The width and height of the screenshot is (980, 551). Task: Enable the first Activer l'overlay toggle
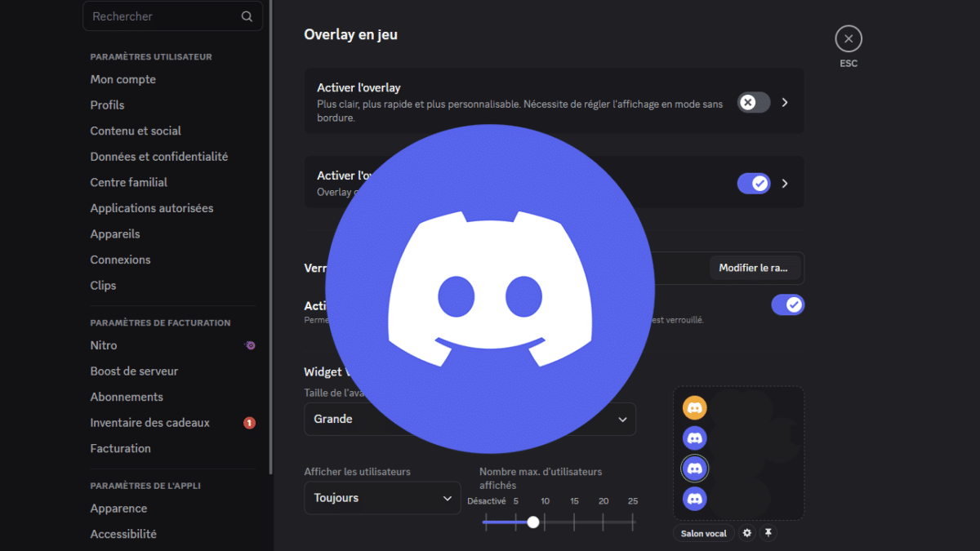[x=754, y=102]
